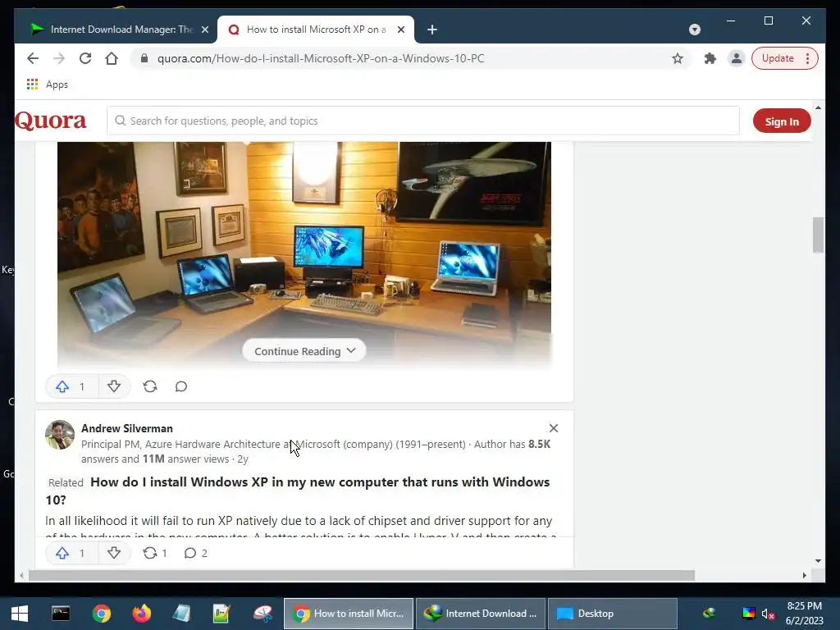Image resolution: width=840 pixels, height=630 pixels.
Task: Upvote the first answer with photo
Action: (72, 386)
